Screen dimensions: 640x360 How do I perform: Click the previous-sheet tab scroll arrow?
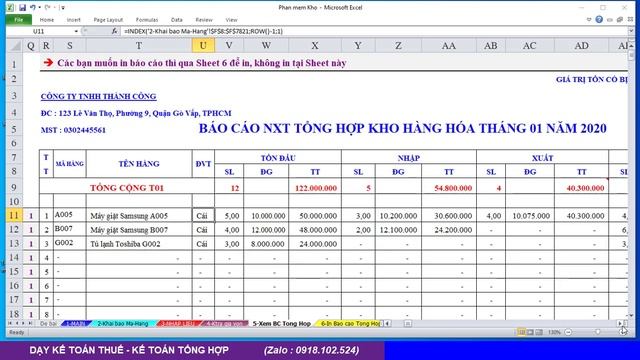pyautogui.click(x=17, y=323)
